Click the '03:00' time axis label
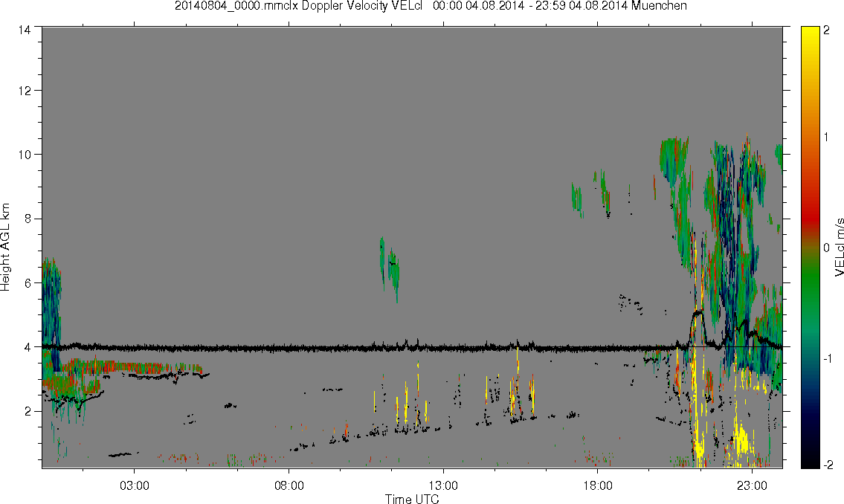The image size is (844, 504). [x=134, y=485]
